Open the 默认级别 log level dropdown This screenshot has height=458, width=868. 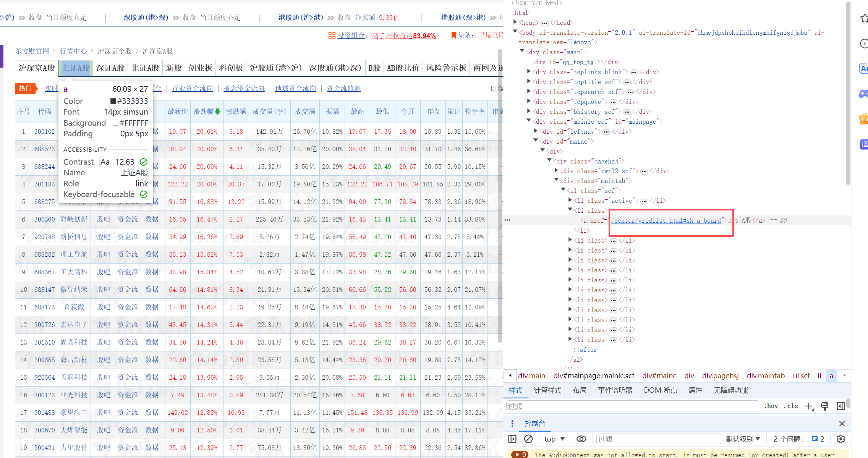tap(743, 439)
